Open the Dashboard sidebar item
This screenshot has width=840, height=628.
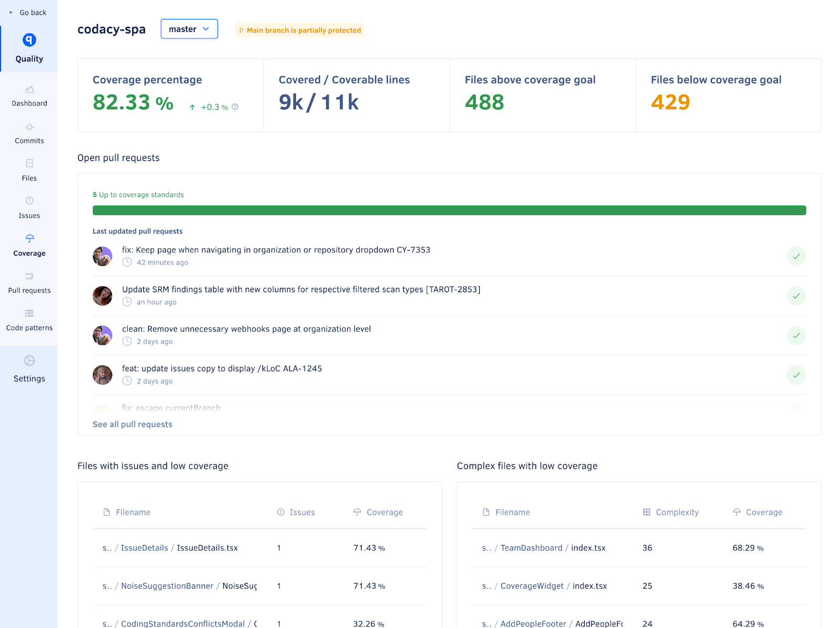(29, 96)
